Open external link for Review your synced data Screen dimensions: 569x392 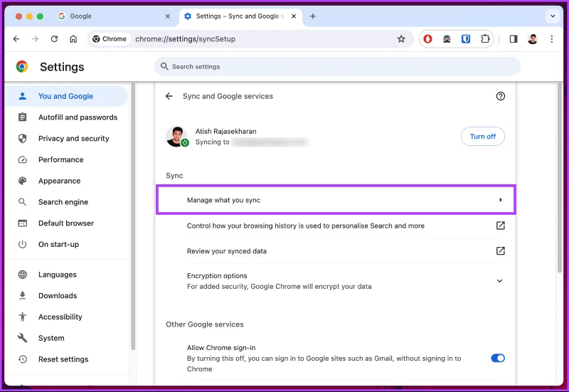(x=501, y=251)
